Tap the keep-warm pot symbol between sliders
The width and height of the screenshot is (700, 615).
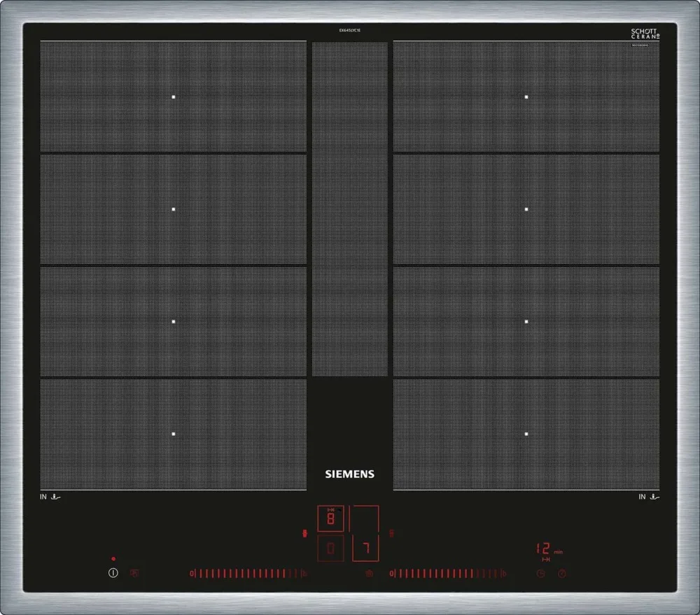pyautogui.click(x=369, y=574)
